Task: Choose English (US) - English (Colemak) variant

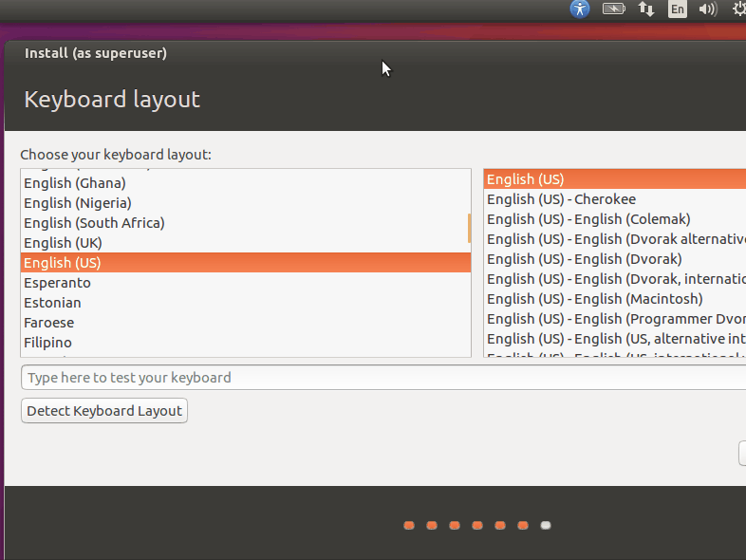Action: coord(615,219)
